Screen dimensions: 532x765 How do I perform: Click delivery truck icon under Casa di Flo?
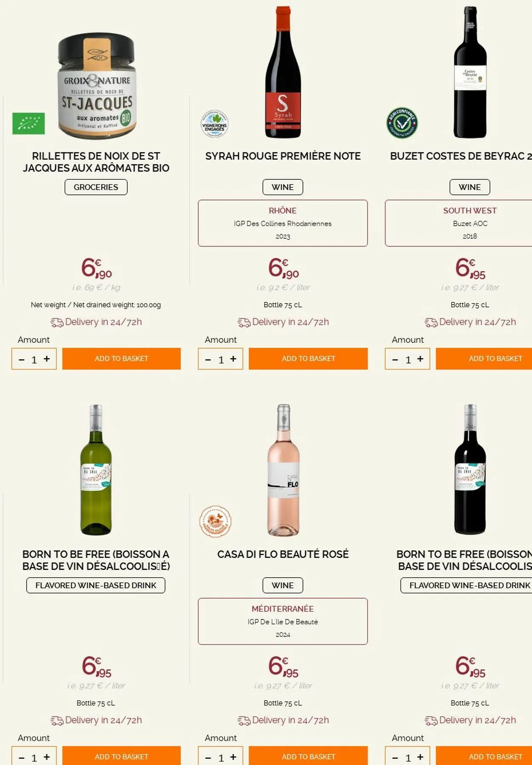pyautogui.click(x=244, y=721)
